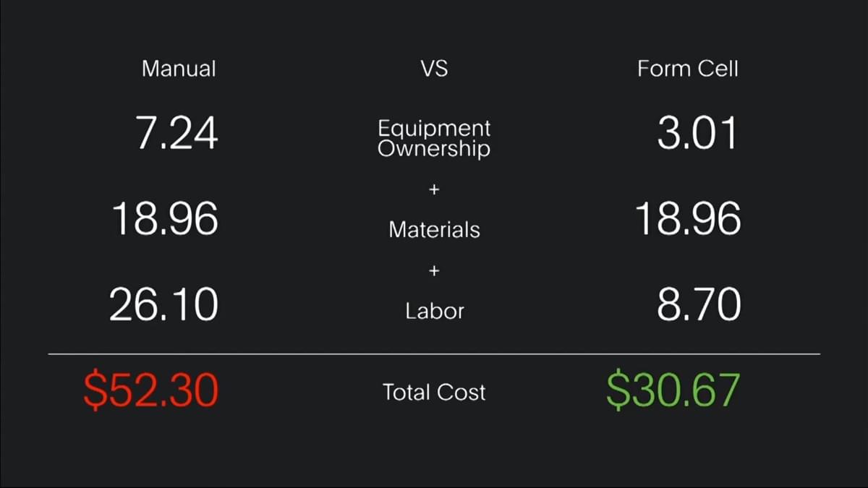Click the red $52.30 total
868x488 pixels.
tap(150, 390)
